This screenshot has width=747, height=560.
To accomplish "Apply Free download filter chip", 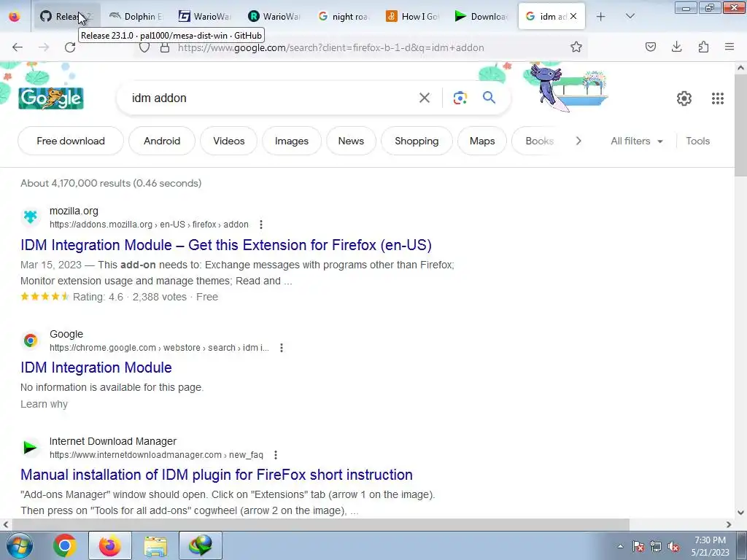I will pos(71,141).
